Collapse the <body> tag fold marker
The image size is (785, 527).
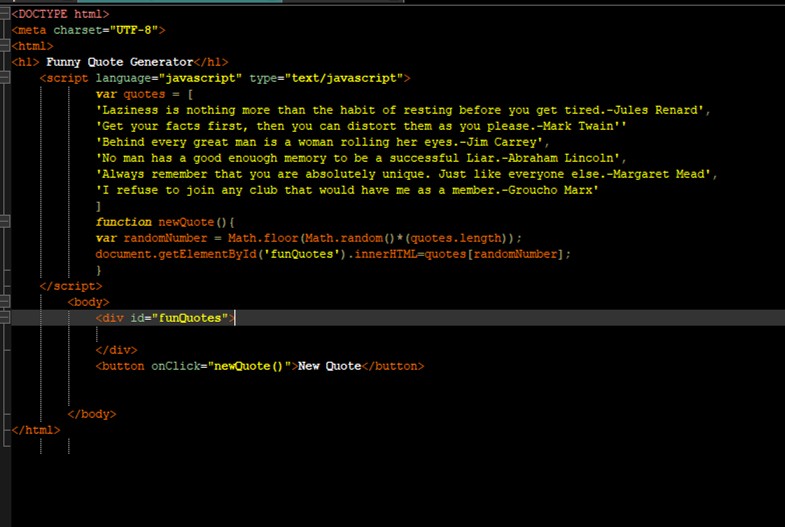tap(5, 302)
